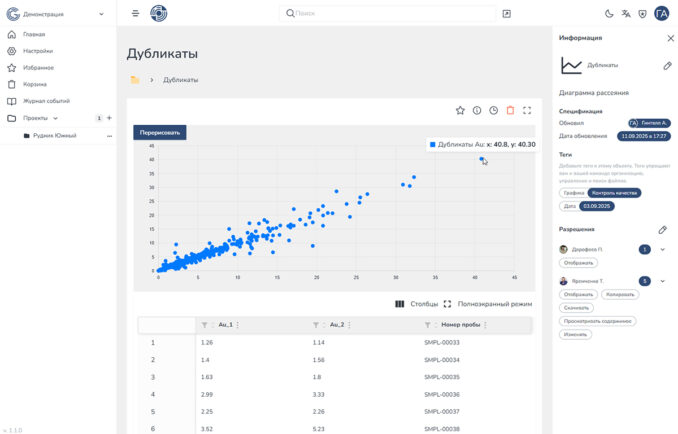Click the Столбцы columns button
This screenshot has width=678, height=434.
[x=417, y=304]
